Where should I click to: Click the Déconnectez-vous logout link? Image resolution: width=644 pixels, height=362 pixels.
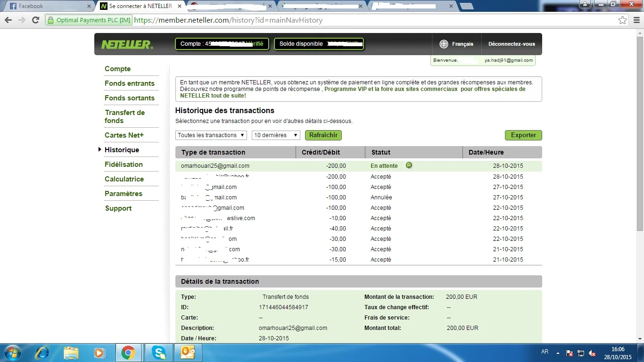[512, 44]
